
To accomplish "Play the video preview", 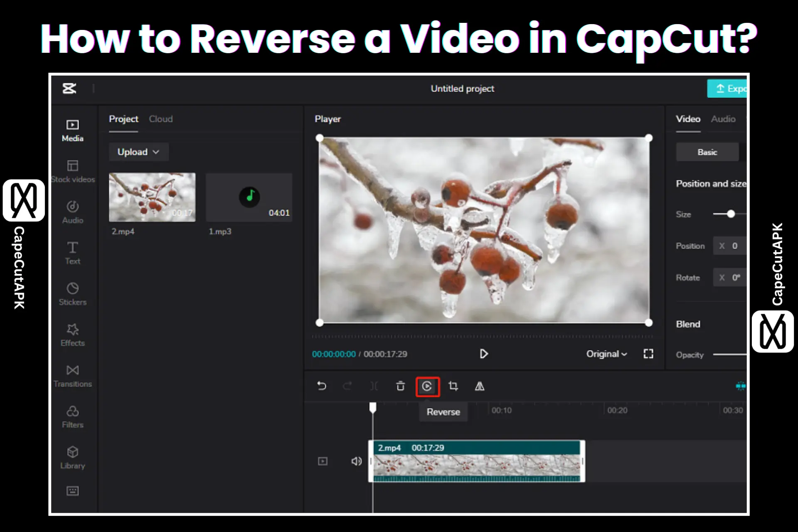I will coord(484,354).
